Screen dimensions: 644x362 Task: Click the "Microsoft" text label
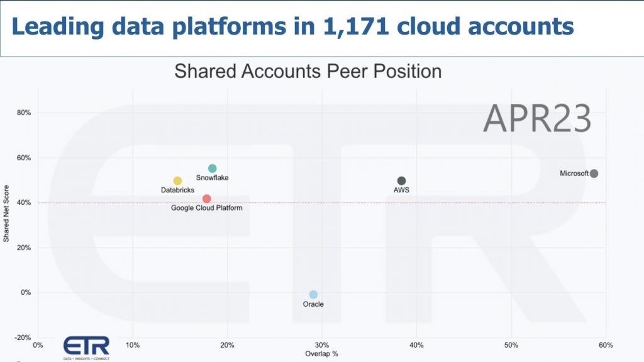[574, 173]
